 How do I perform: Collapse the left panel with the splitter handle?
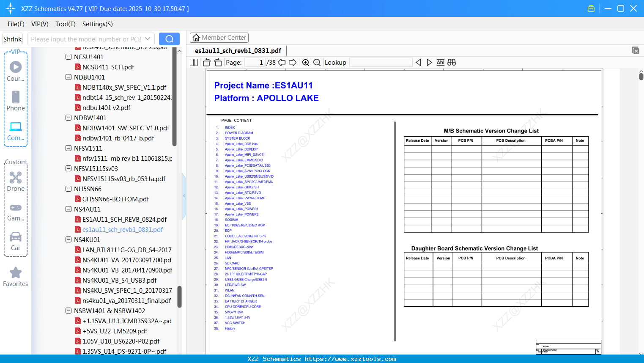pos(184,196)
